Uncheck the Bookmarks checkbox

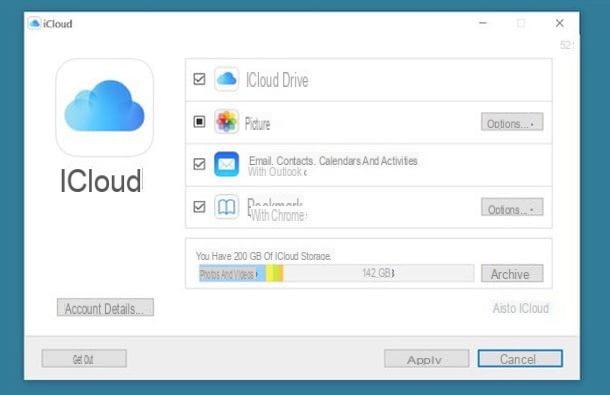pos(200,206)
